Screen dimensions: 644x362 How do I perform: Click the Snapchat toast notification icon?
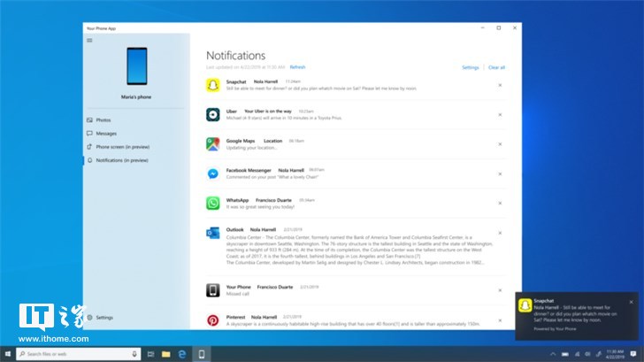[x=525, y=305]
